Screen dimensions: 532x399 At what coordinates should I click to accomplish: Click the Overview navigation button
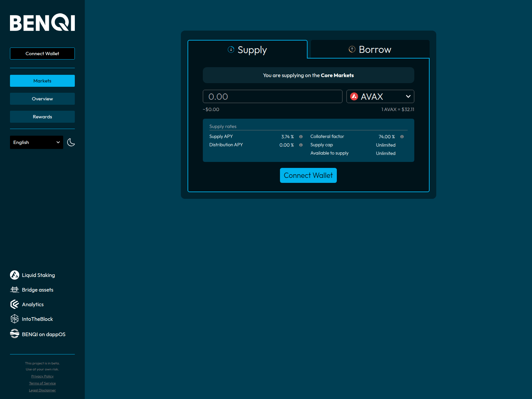point(42,99)
